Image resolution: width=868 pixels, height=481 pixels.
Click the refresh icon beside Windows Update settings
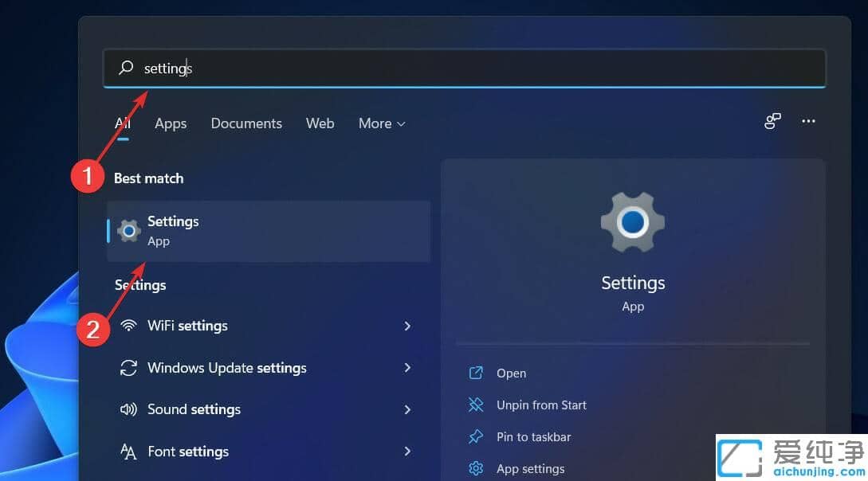pos(128,368)
